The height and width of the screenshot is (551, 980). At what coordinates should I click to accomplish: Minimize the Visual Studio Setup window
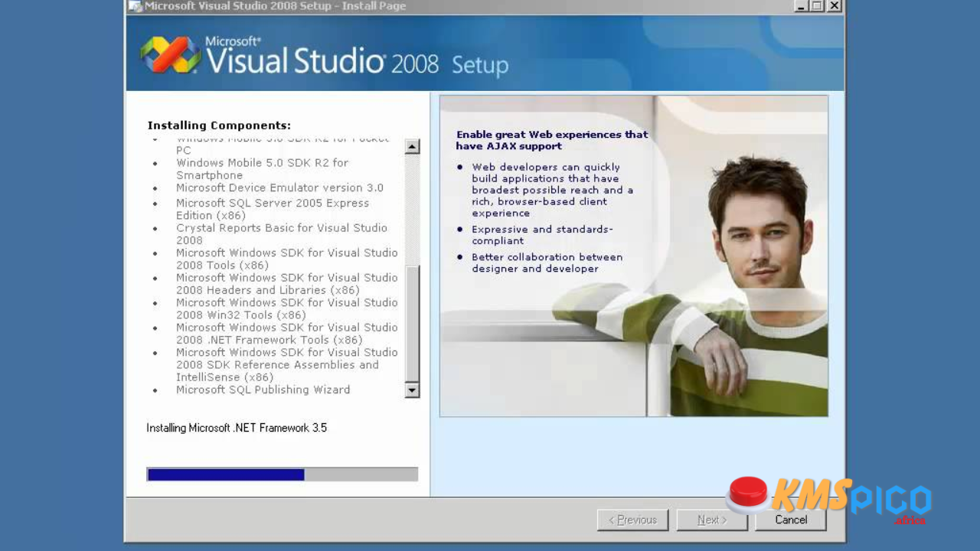[x=802, y=6]
